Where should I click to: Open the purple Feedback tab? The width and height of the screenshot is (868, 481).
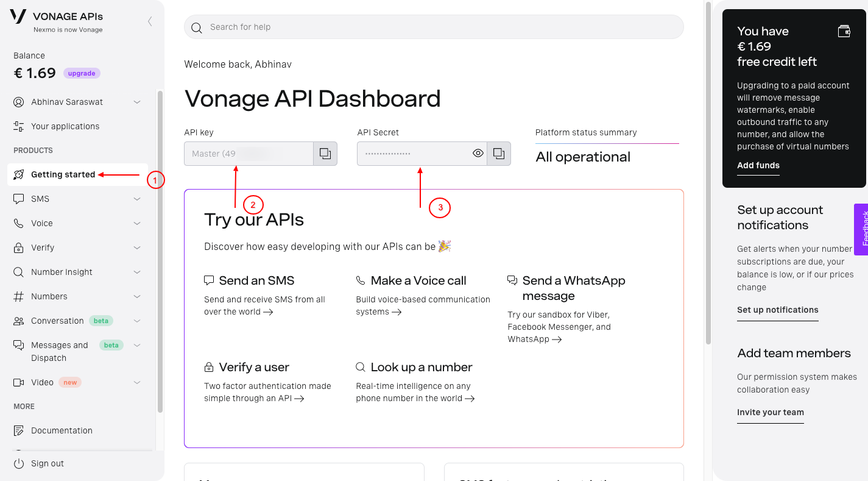coord(861,229)
